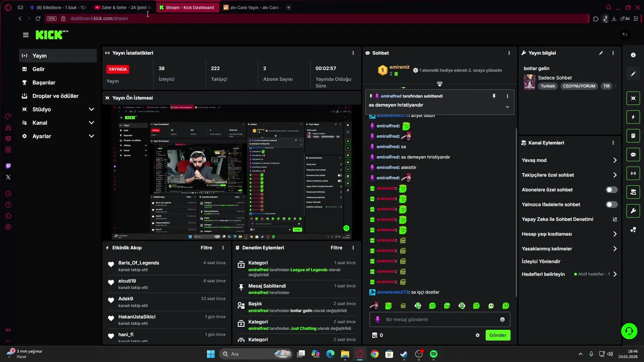This screenshot has height=362, width=644.
Task: Edit stream info with the Yayın bilgisi pencil
Action: (x=601, y=53)
